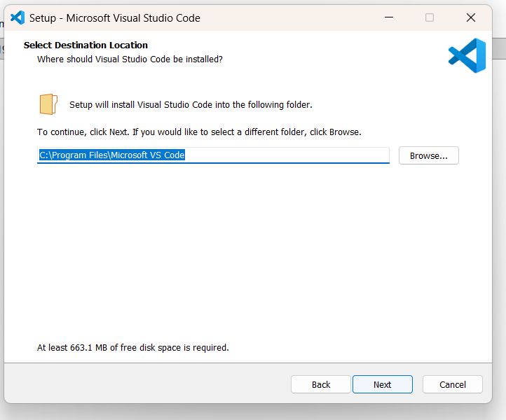Click the disabled maximize button in the title bar
This screenshot has width=506, height=420.
pos(430,17)
